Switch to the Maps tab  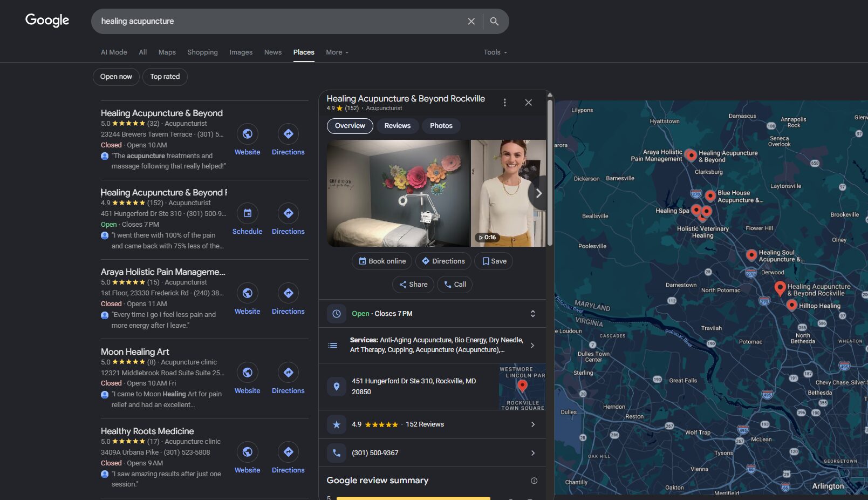167,52
